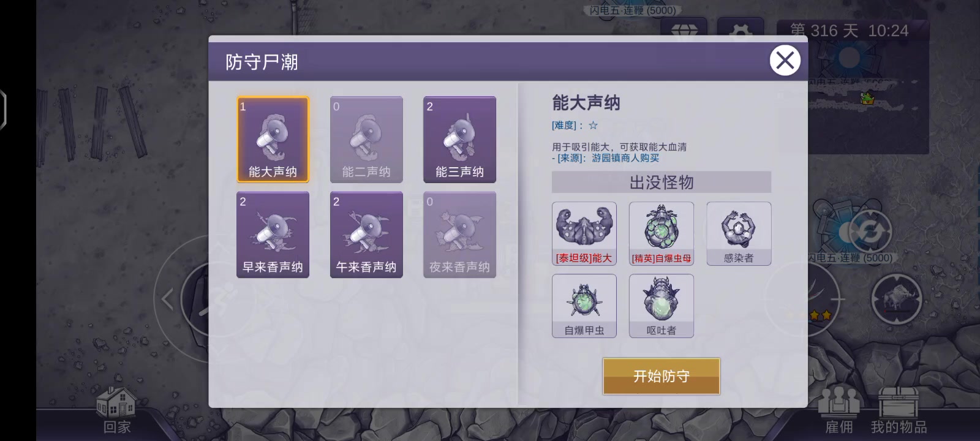Image resolution: width=980 pixels, height=441 pixels.
Task: View the 泰坦级熊大 monster thumbnail
Action: pos(584,233)
